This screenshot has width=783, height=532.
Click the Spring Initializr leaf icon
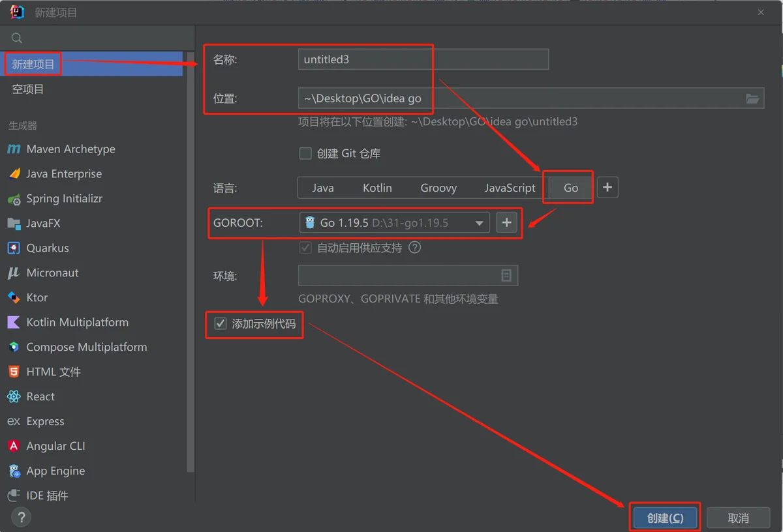pyautogui.click(x=14, y=199)
